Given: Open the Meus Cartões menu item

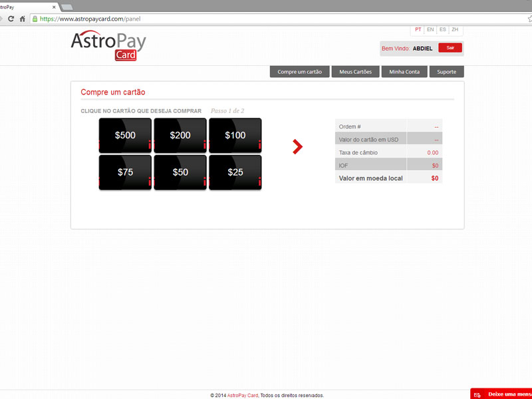Looking at the screenshot, I should click(x=355, y=71).
